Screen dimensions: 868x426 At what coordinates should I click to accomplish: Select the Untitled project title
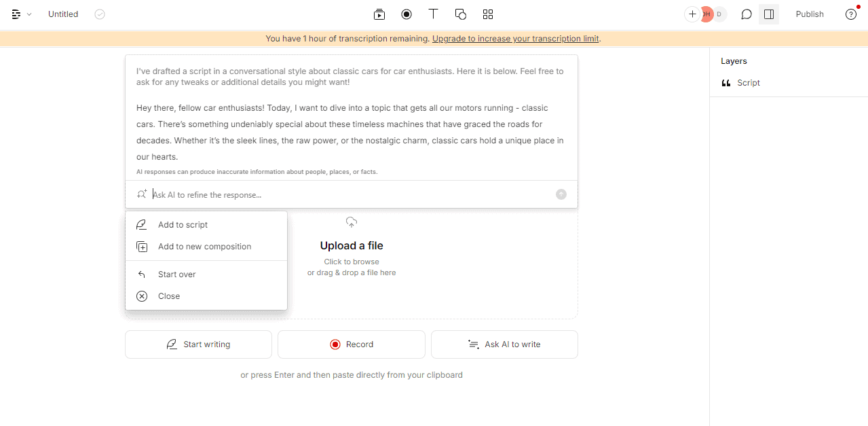[63, 14]
